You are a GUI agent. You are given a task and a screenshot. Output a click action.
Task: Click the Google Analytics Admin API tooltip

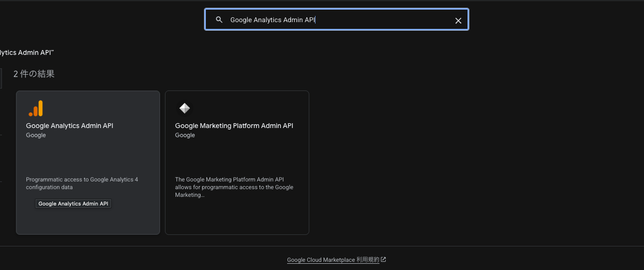coord(73,204)
